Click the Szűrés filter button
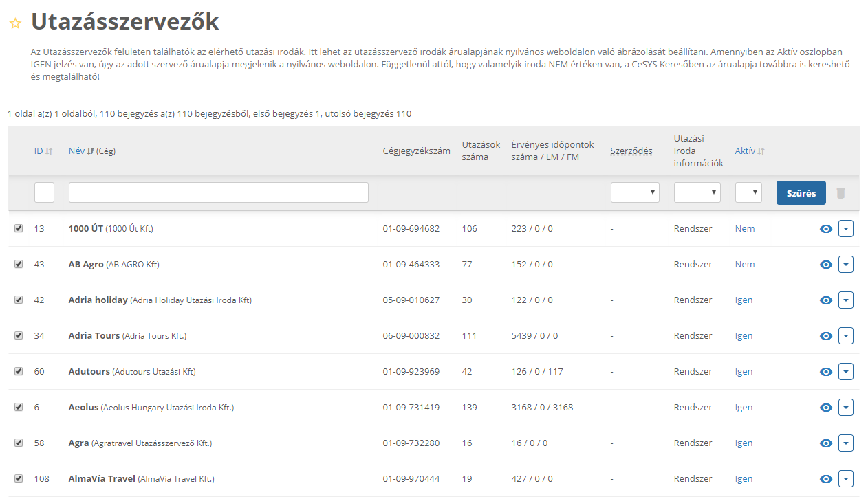The height and width of the screenshot is (499, 868). [801, 193]
